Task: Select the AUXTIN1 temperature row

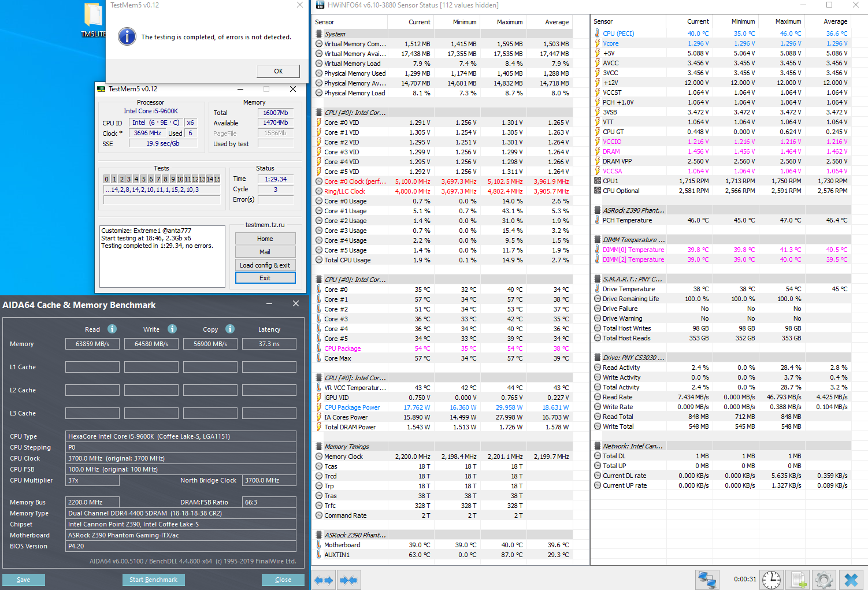Action: [x=443, y=555]
